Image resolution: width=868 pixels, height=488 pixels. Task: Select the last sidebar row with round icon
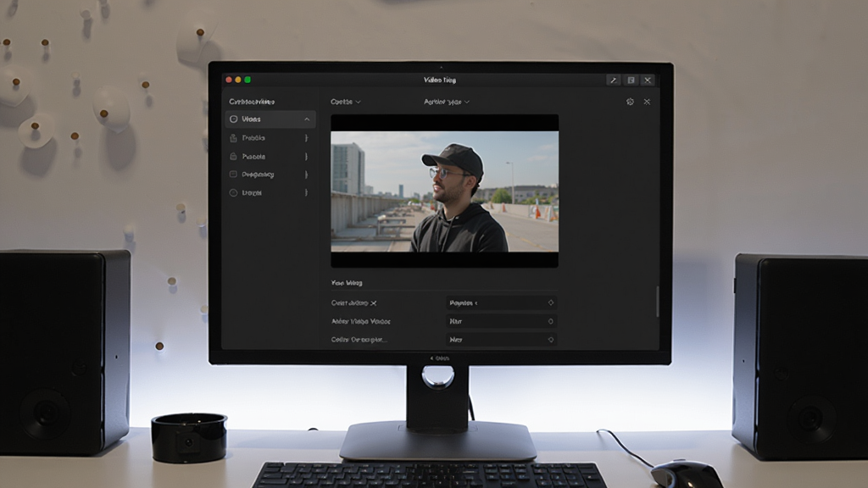[x=270, y=192]
